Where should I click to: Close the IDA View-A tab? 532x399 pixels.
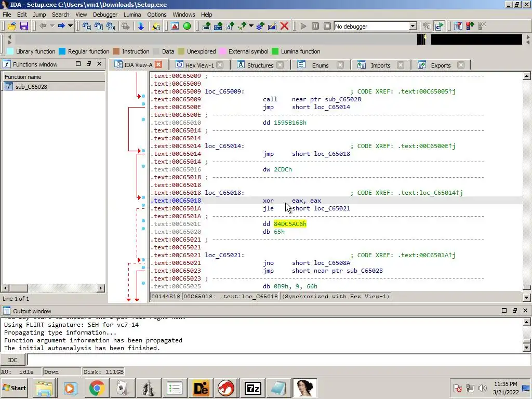click(x=158, y=64)
